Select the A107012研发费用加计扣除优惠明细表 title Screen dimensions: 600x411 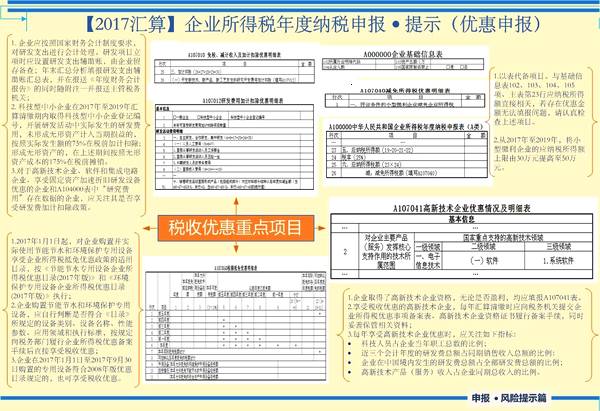click(243, 101)
